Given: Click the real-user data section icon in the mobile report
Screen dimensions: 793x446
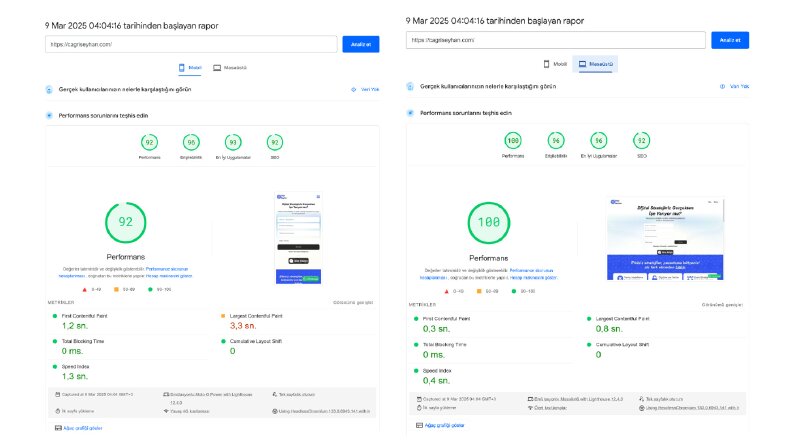Looking at the screenshot, I should coord(49,90).
